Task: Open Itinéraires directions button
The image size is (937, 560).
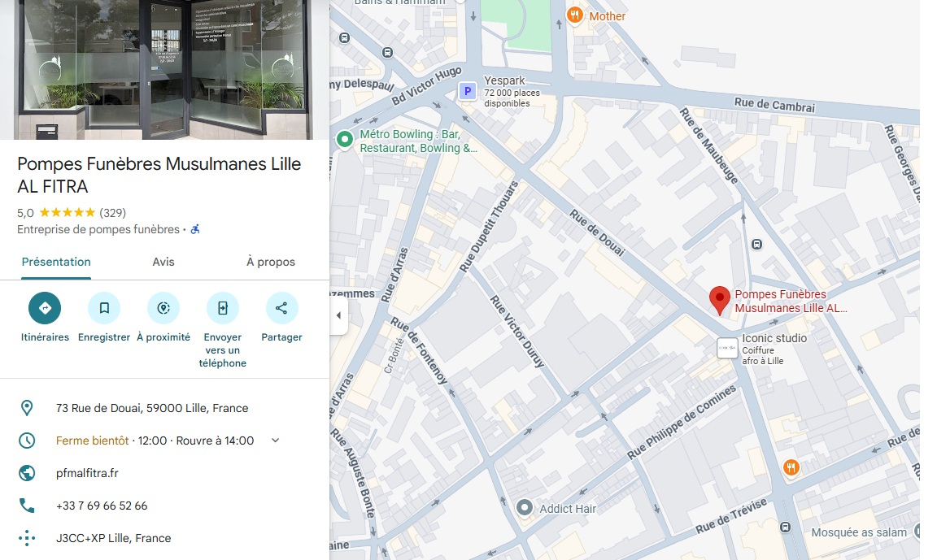Action: pyautogui.click(x=45, y=308)
